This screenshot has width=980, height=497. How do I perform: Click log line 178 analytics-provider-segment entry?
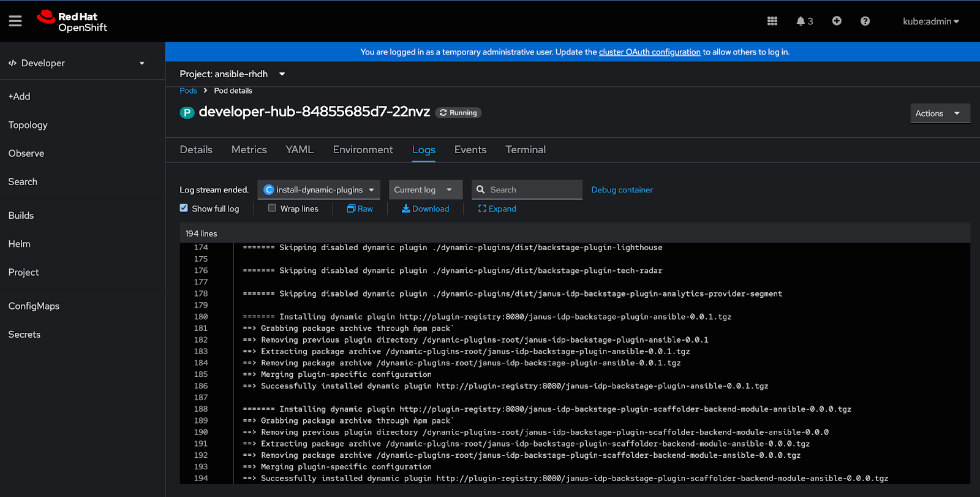(x=512, y=294)
